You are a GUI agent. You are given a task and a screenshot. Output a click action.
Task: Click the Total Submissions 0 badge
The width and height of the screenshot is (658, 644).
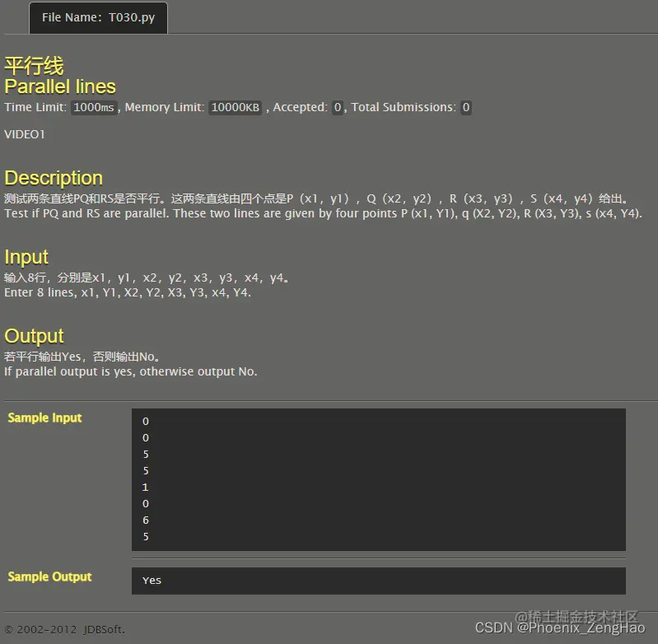(466, 107)
